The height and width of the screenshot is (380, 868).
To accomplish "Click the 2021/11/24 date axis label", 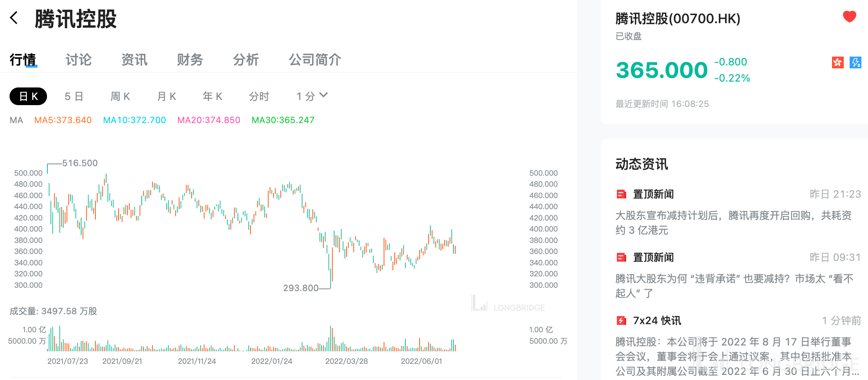I will pos(197,361).
